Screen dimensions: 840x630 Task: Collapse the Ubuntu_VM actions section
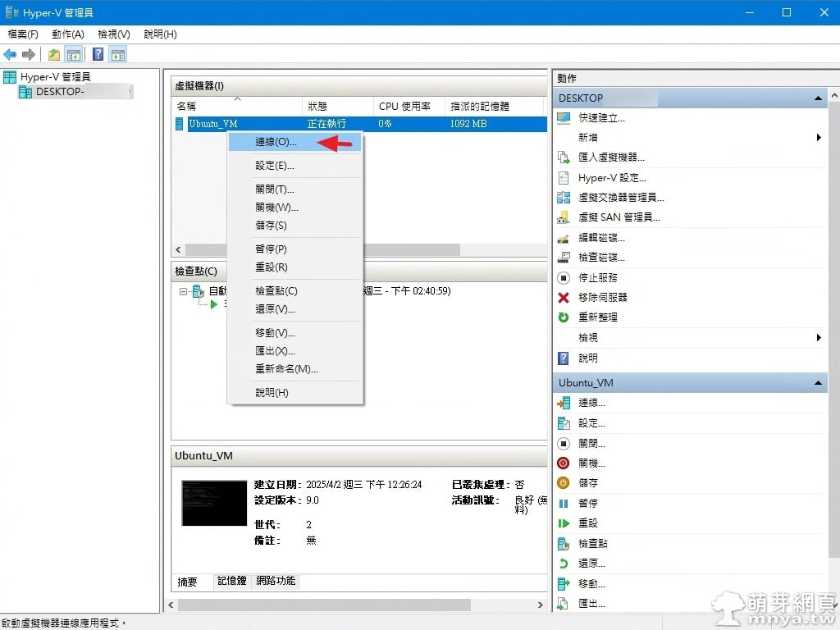click(818, 383)
